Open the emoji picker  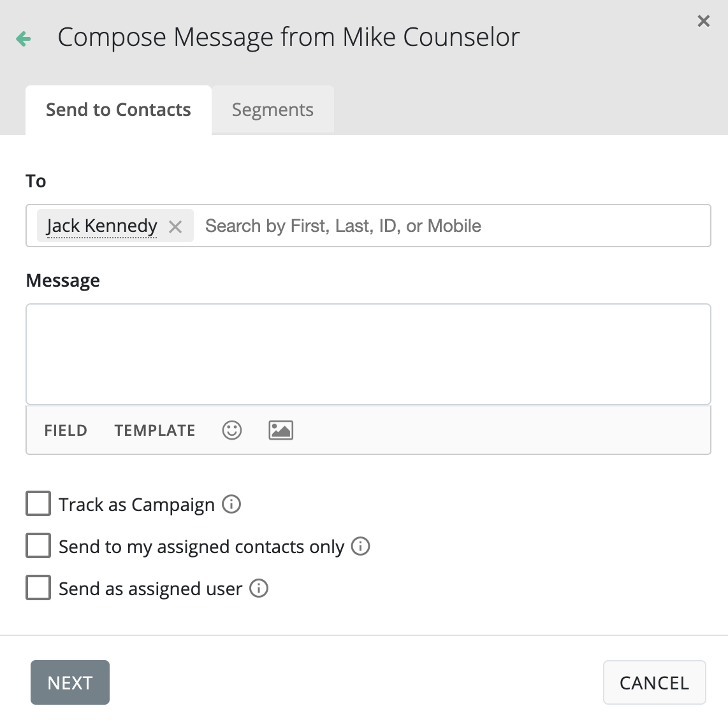click(x=231, y=430)
